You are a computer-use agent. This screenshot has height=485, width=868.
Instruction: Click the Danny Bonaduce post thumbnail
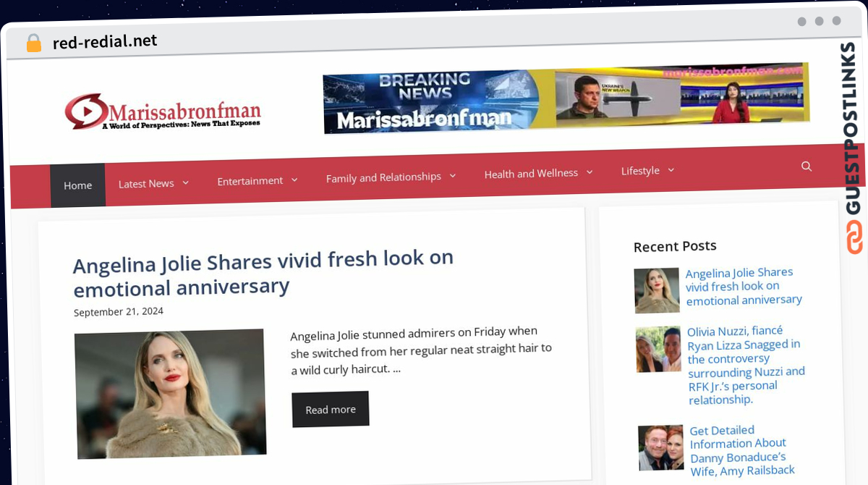click(x=661, y=447)
